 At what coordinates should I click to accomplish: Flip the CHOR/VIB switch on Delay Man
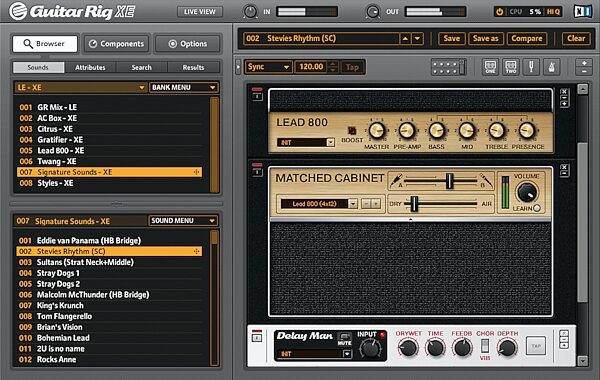(x=484, y=346)
